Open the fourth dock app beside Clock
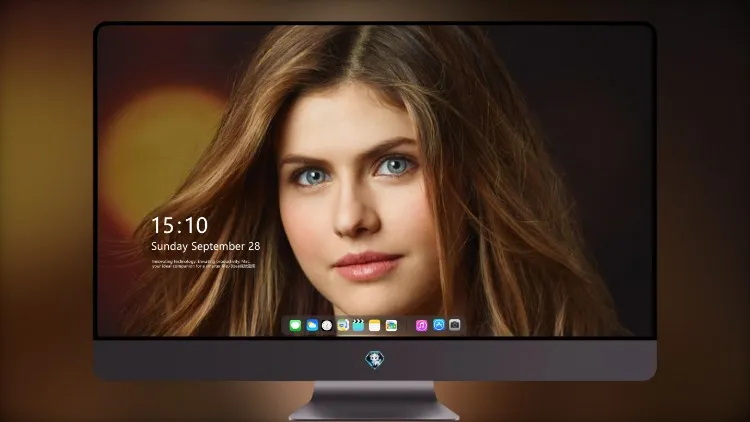Screen dimensions: 750x422 coord(343,325)
